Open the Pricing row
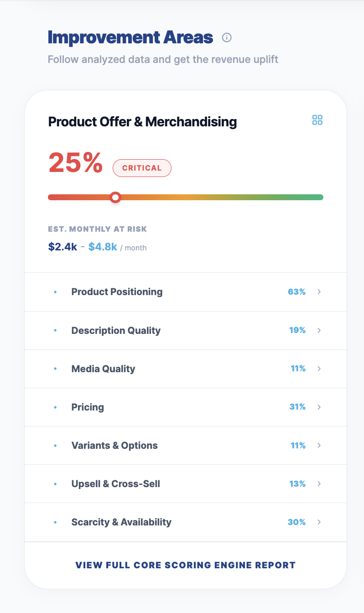This screenshot has width=364, height=613. click(88, 407)
